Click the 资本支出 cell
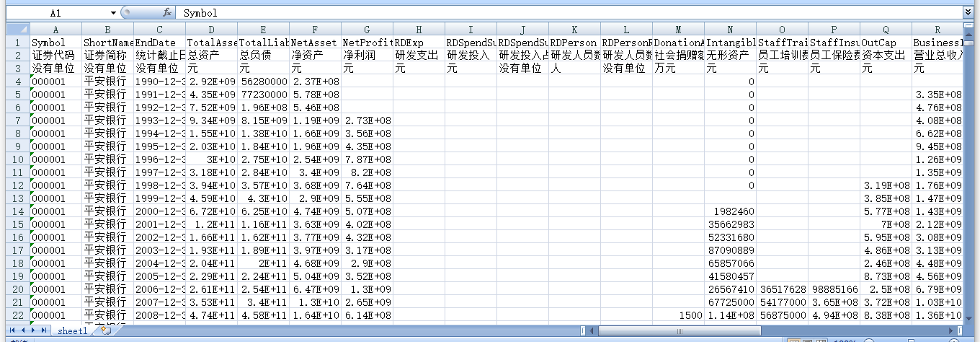 [x=886, y=56]
